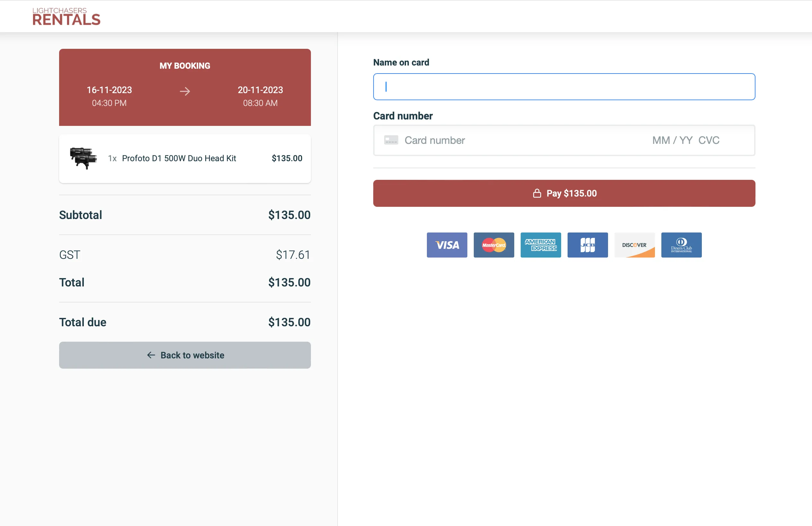Focus the Name on card field
This screenshot has width=812, height=526.
tap(564, 87)
